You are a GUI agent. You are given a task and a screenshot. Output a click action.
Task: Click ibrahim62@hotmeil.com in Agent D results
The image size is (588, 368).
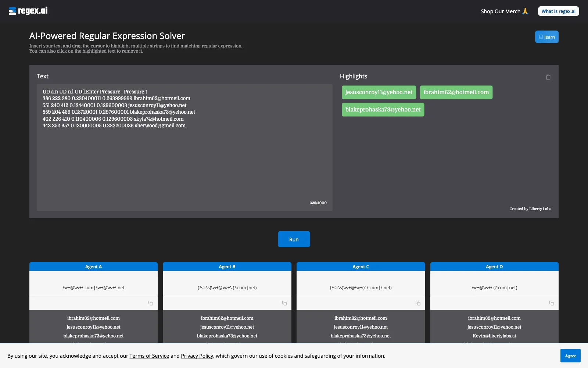pyautogui.click(x=494, y=318)
